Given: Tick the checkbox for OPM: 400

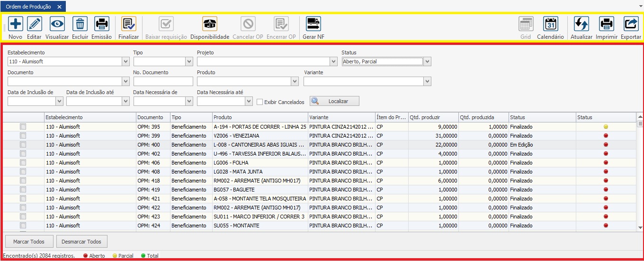Looking at the screenshot, I should click(x=23, y=145).
